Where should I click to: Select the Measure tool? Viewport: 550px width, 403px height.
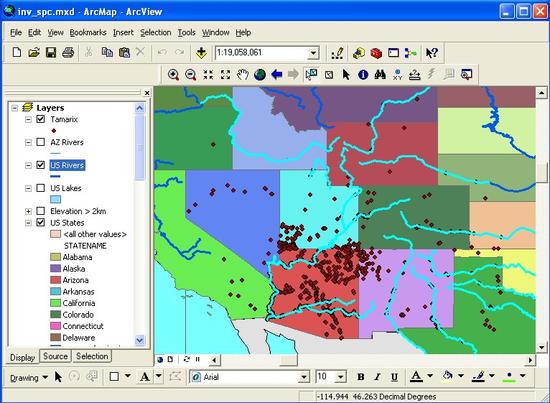point(415,74)
